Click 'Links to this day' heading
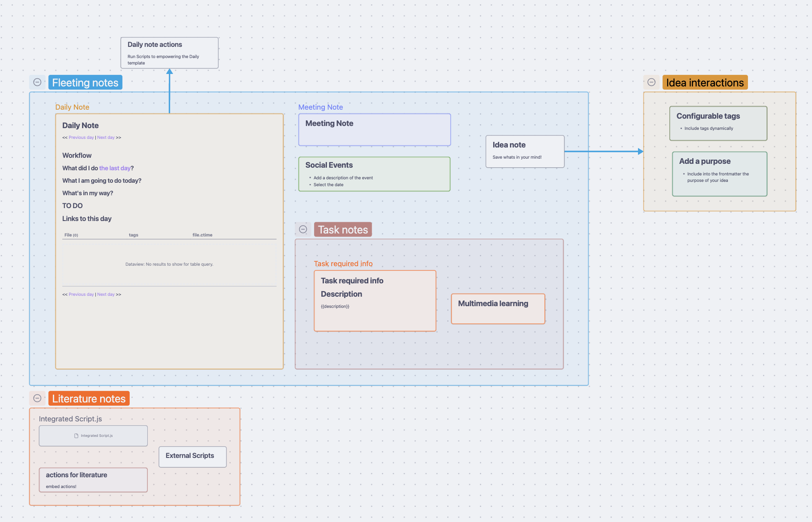Screen dimensions: 812x522 (x=87, y=219)
